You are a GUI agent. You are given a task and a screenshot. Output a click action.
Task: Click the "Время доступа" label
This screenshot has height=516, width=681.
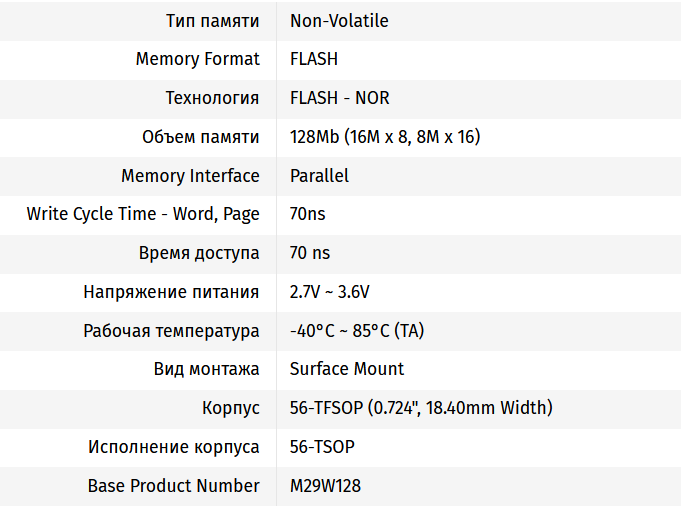[x=199, y=253]
